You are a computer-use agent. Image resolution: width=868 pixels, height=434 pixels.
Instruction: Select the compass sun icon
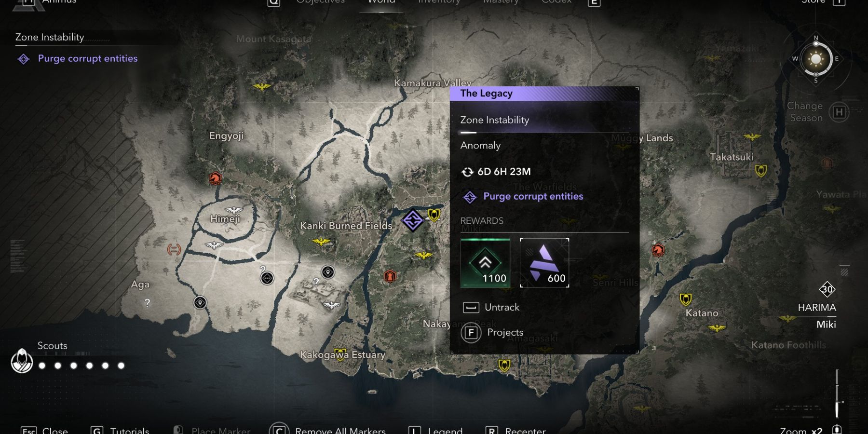tap(816, 59)
